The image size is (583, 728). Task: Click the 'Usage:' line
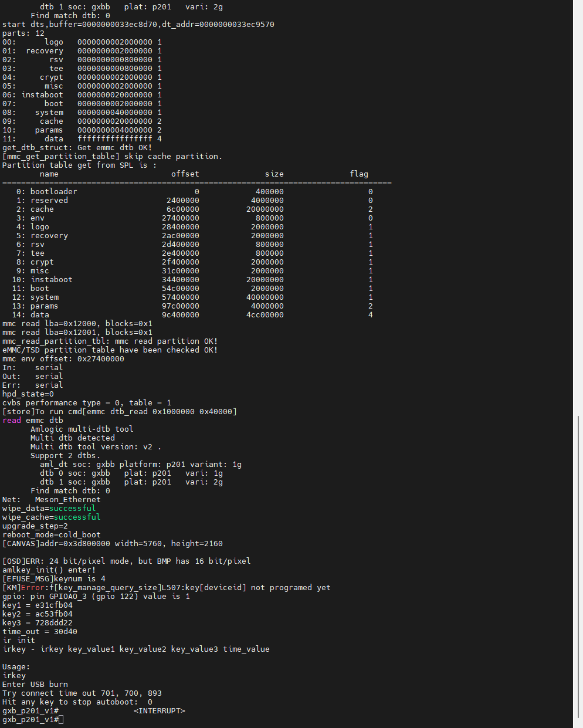pos(16,667)
